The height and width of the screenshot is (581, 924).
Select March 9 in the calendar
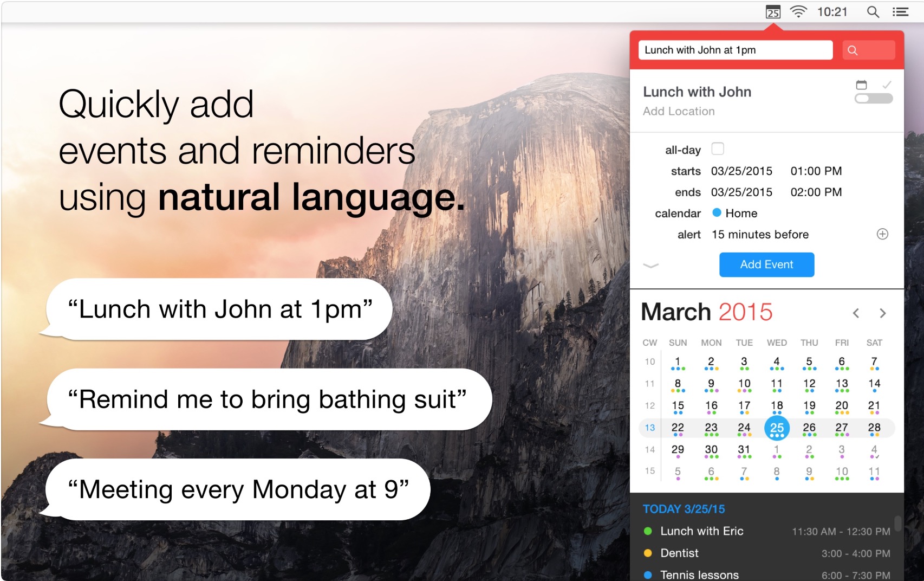point(711,385)
